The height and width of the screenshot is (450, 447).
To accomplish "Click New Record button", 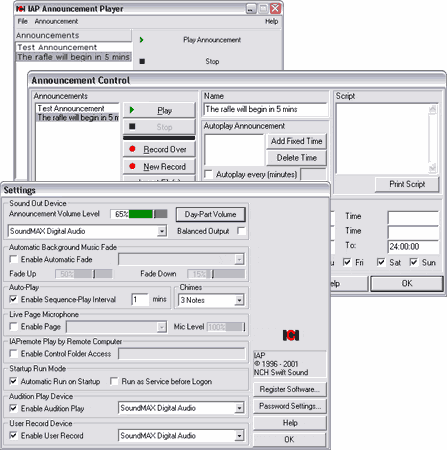I will click(x=159, y=166).
